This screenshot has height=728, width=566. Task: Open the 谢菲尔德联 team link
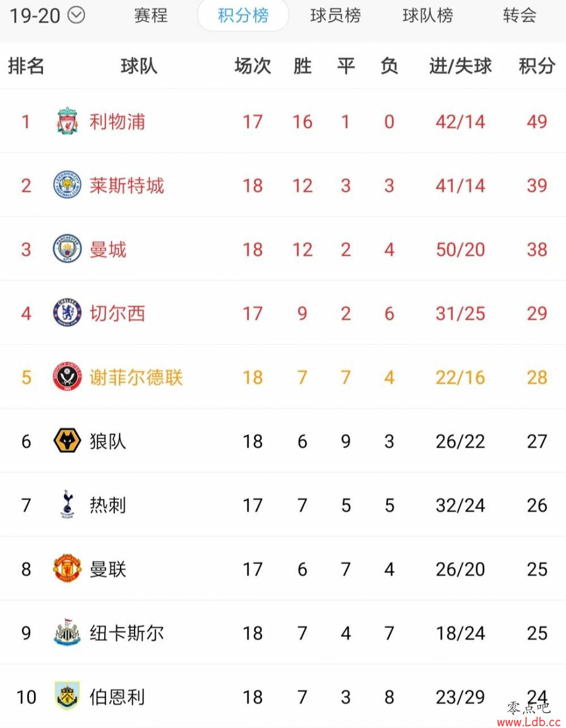pos(136,378)
